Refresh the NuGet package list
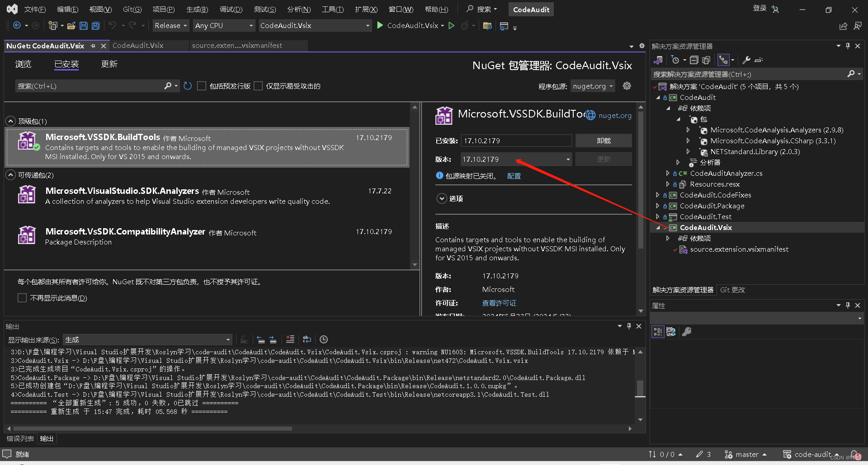Screen dimensions: 868x465 pos(188,86)
